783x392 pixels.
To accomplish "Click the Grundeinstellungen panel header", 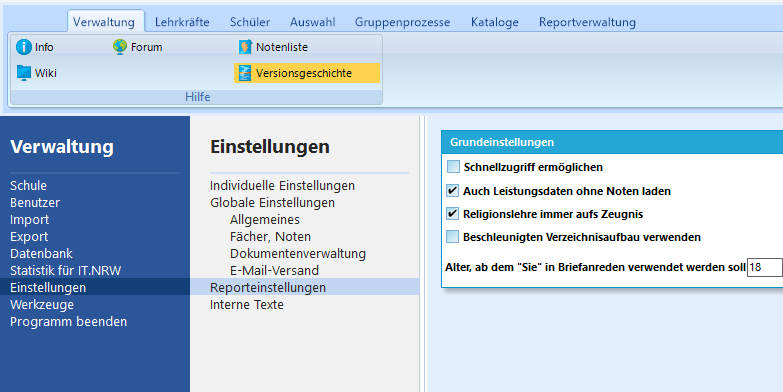I will [x=612, y=142].
